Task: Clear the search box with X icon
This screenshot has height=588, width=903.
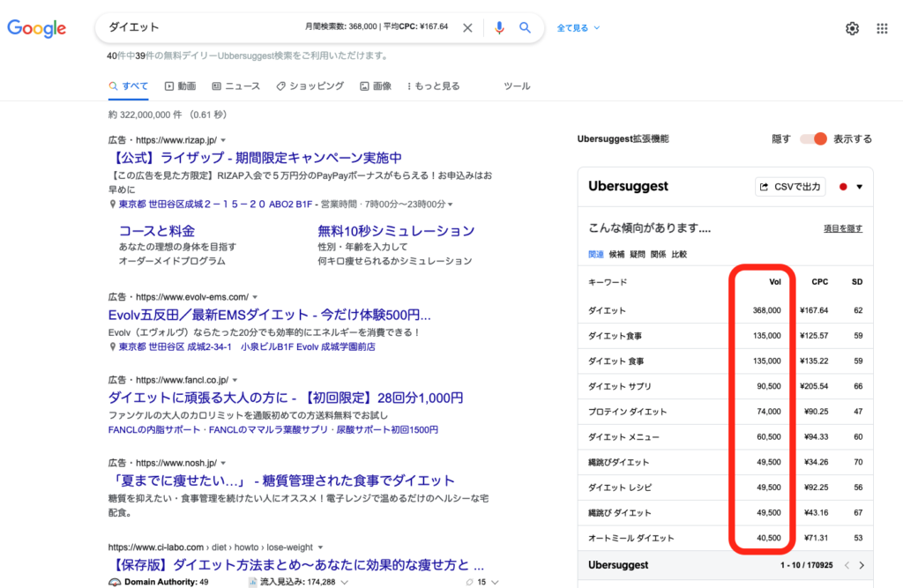Action: [x=467, y=27]
